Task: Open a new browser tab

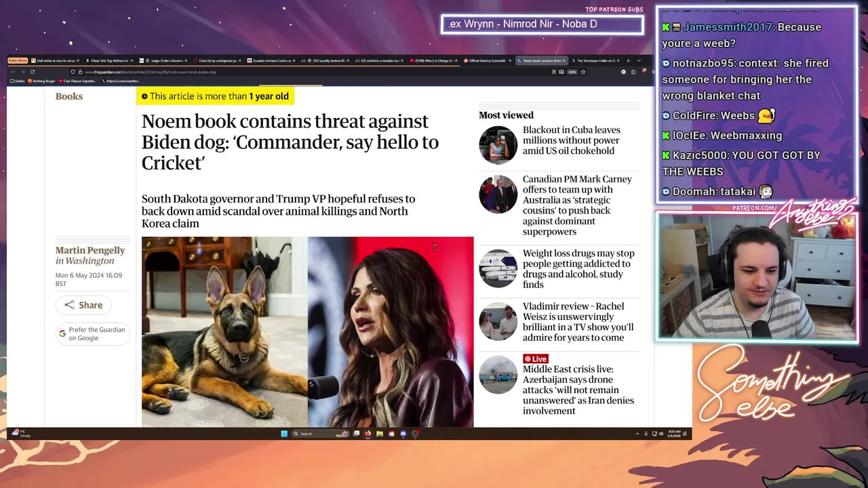Action: [x=628, y=60]
